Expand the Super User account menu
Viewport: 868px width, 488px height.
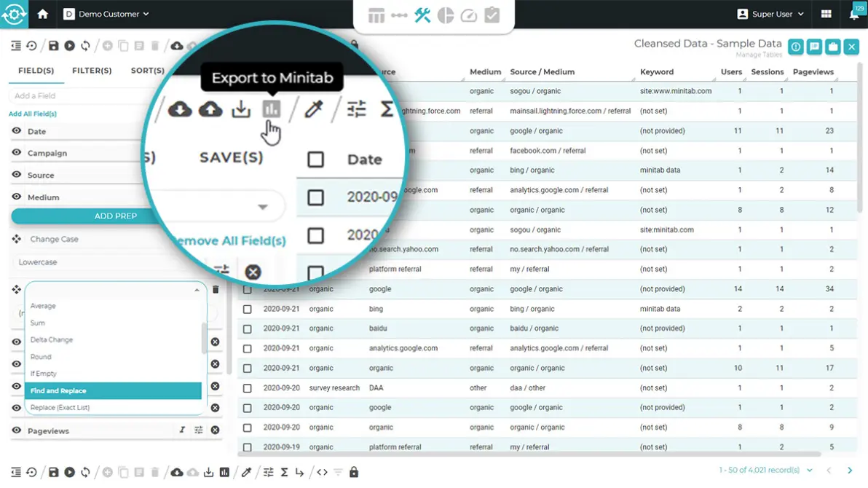click(772, 14)
